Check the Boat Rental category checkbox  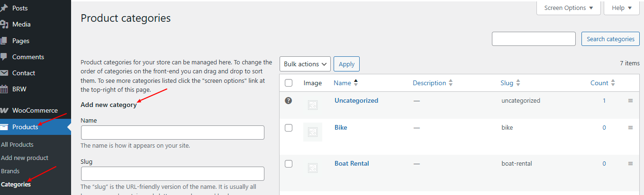click(x=289, y=164)
